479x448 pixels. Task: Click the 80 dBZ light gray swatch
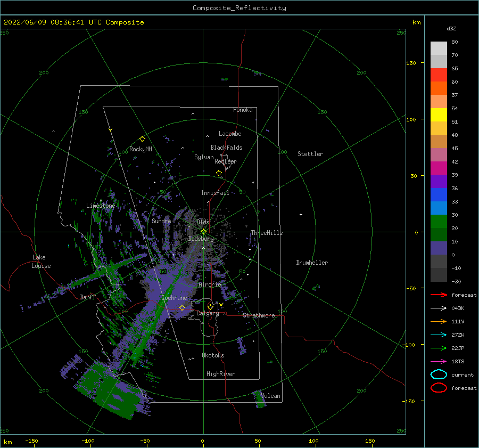click(439, 48)
